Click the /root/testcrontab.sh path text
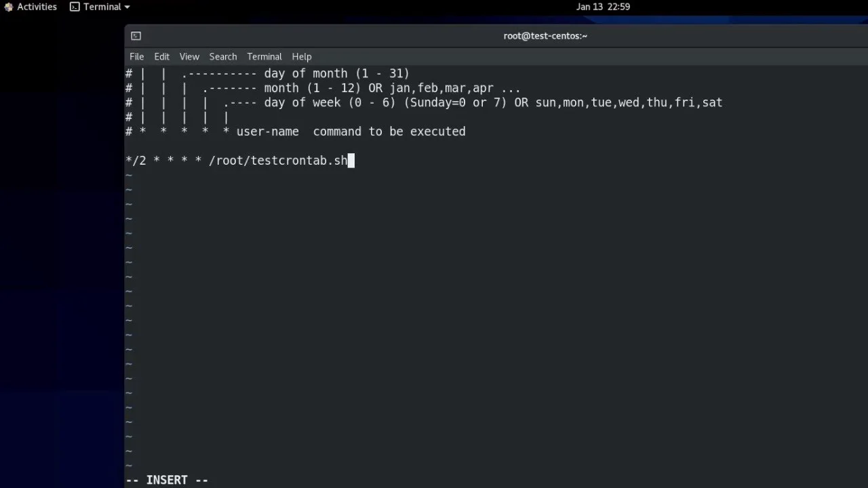Viewport: 868px width, 488px height. 278,161
